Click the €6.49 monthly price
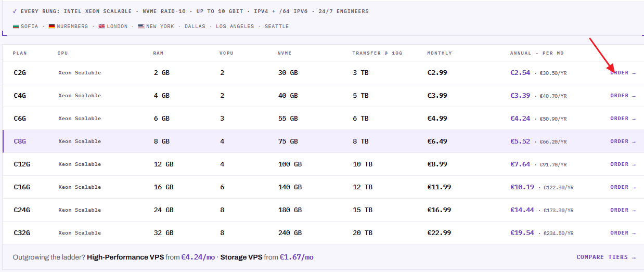This screenshot has width=644, height=272. click(x=437, y=141)
